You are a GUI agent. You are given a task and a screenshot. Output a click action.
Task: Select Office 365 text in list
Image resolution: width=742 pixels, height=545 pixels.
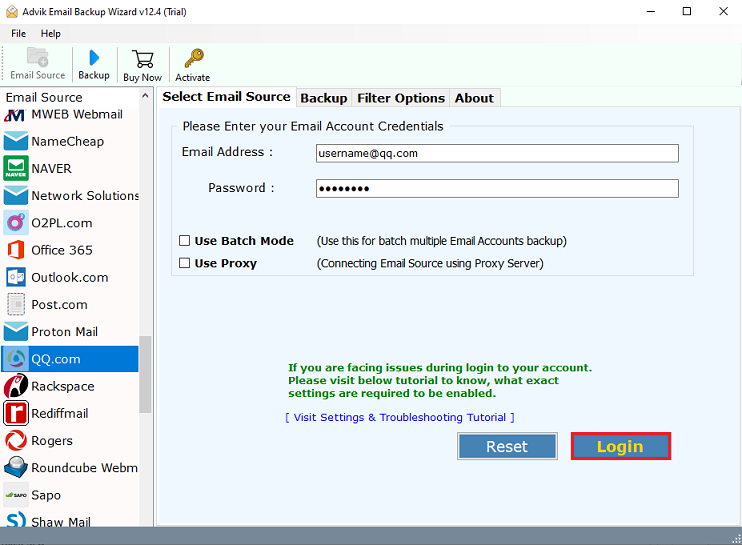[x=62, y=250]
